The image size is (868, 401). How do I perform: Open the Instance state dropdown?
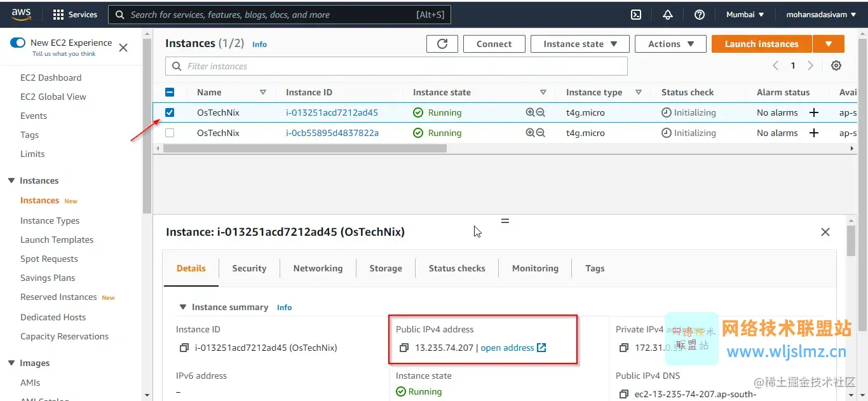point(580,44)
